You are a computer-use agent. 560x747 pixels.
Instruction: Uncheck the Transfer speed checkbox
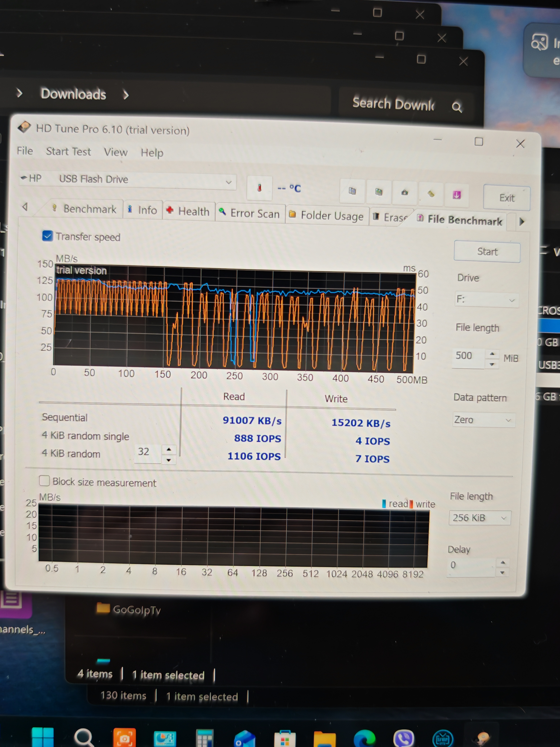coord(47,236)
